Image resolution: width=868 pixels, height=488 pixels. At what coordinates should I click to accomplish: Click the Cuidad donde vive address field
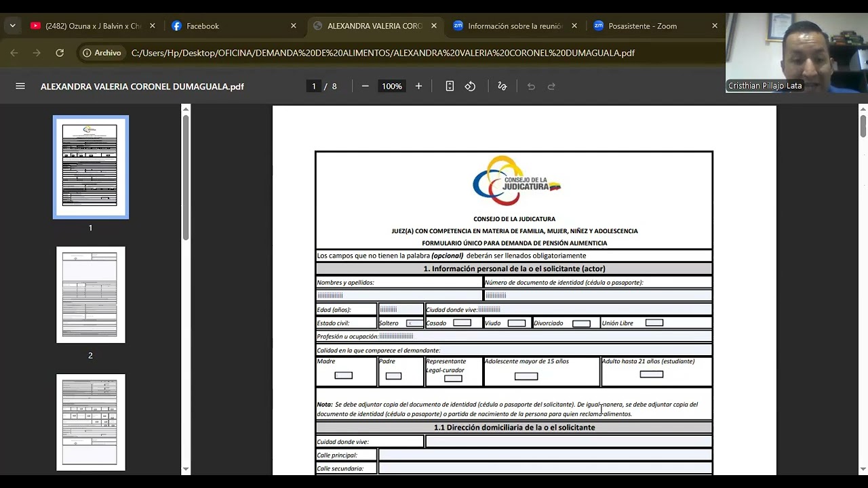pos(568,442)
